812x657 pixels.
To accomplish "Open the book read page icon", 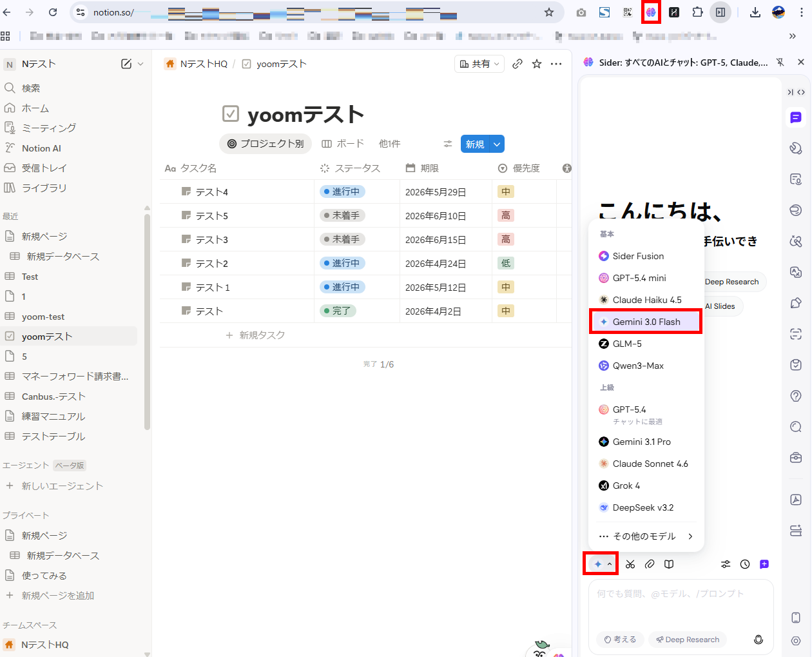I will coord(669,564).
